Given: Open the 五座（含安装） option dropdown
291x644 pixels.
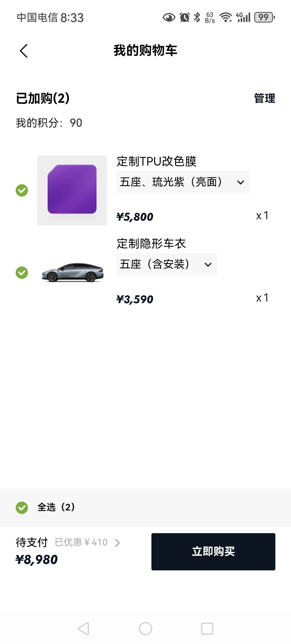Looking at the screenshot, I should click(x=167, y=265).
